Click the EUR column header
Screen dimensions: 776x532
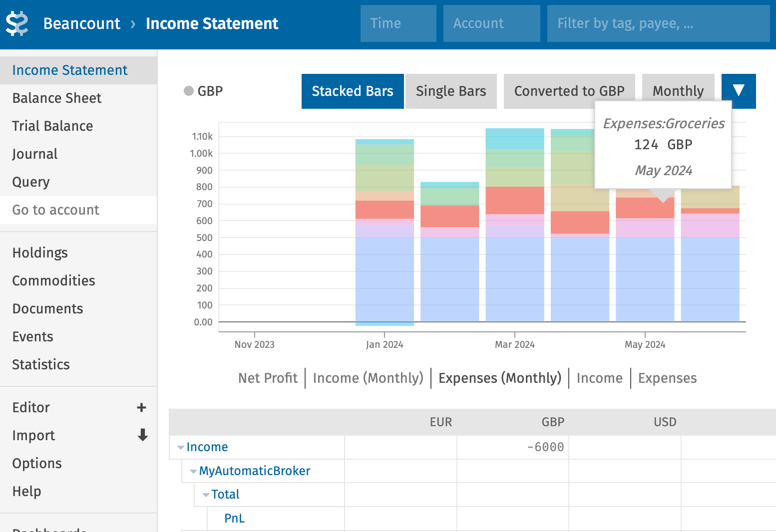pos(441,422)
